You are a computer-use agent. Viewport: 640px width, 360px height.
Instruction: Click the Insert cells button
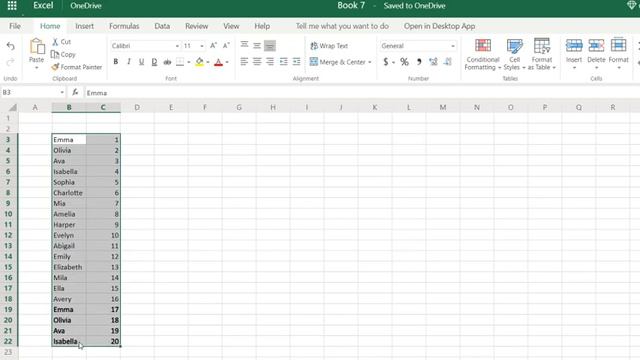coord(574,53)
